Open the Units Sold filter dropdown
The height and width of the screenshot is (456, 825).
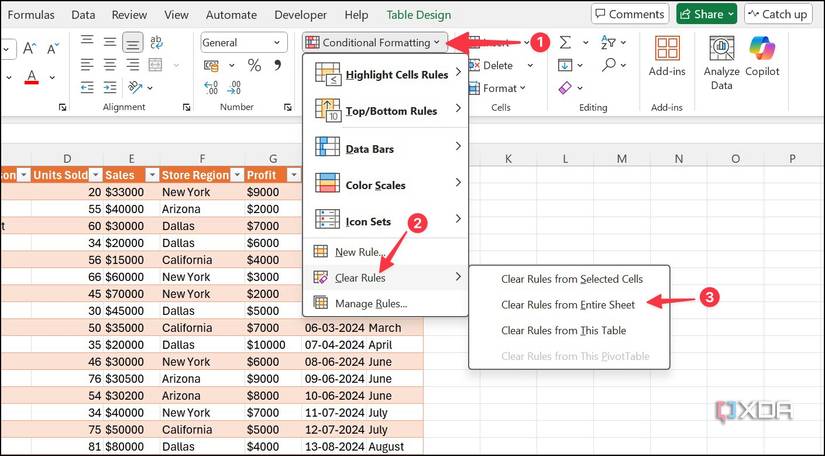point(95,175)
